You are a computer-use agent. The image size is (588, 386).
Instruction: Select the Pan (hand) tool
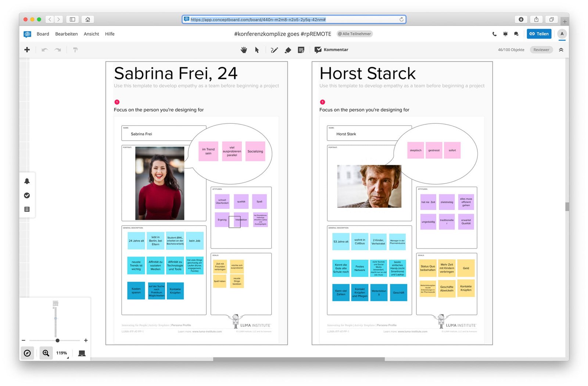pos(244,50)
